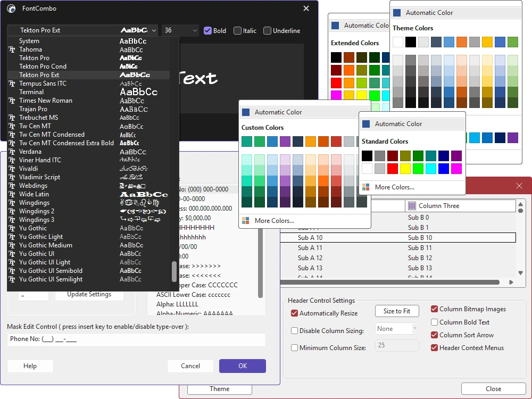Screen dimensions: 532x399
Task: Click the More Colors palette icon in Standard Colors popup
Action: pos(366,187)
